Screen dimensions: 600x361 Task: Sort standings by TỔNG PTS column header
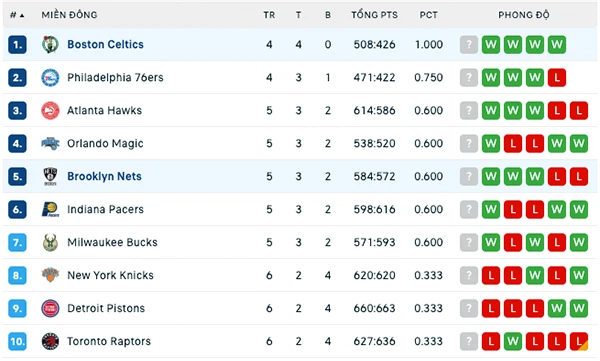tap(375, 15)
